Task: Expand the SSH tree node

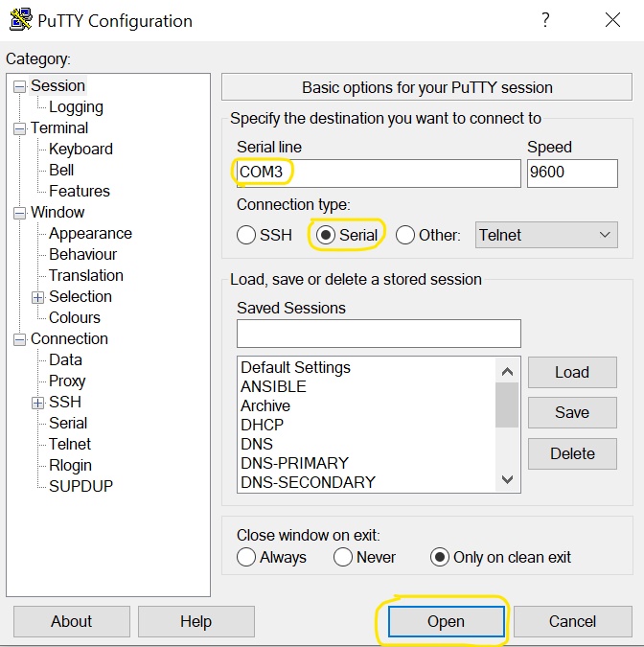Action: pos(38,403)
